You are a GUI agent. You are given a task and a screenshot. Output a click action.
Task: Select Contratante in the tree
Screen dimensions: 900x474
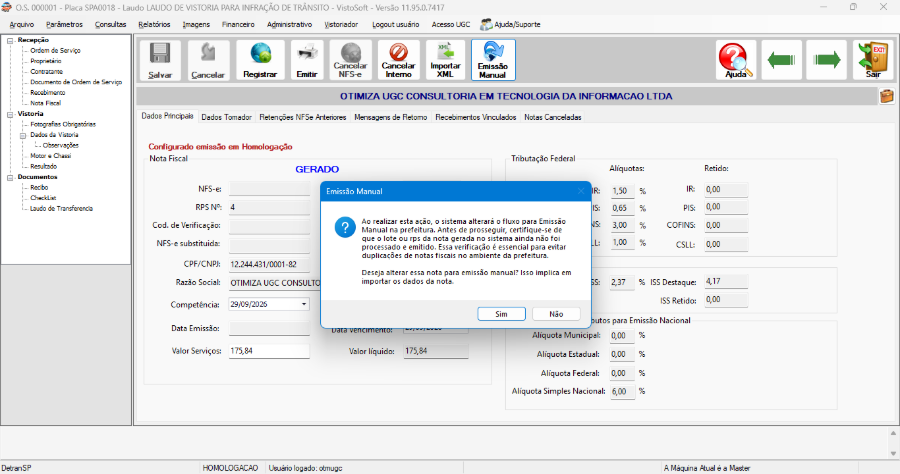[46, 72]
